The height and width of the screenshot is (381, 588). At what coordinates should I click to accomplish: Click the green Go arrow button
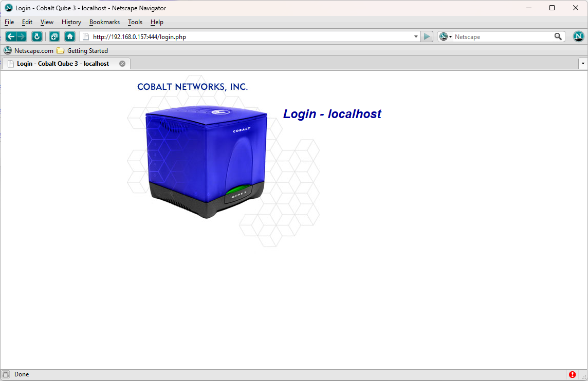coord(427,36)
